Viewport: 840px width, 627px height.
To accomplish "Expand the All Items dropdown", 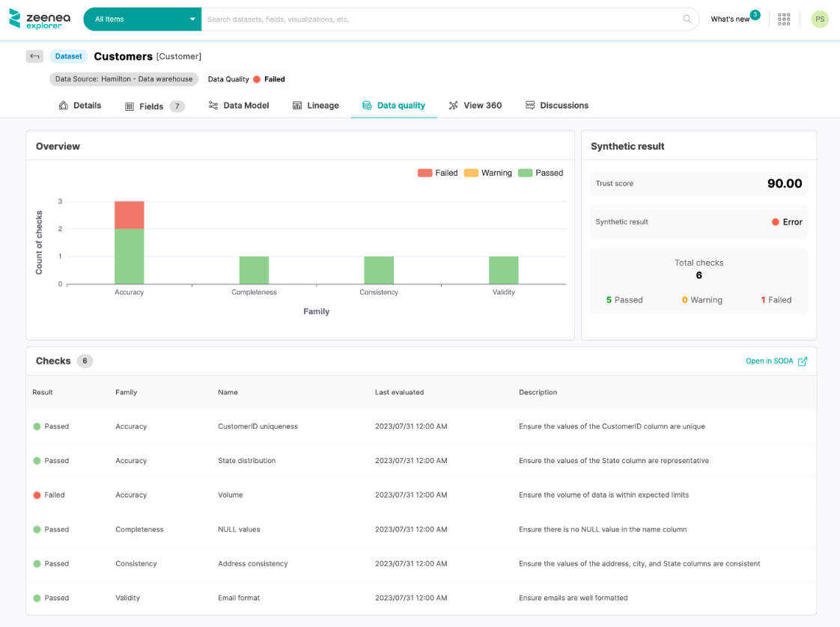I will click(142, 19).
